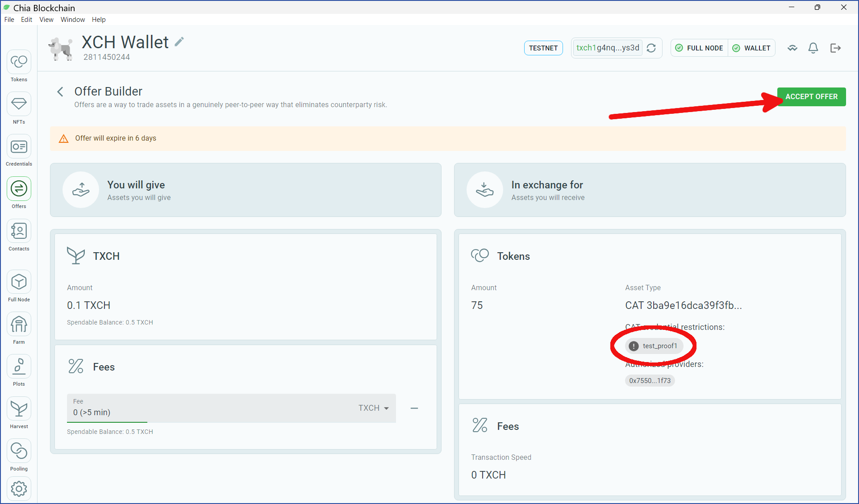The width and height of the screenshot is (859, 504).
Task: Click the percent icon above Transaction Speed
Action: click(x=480, y=425)
